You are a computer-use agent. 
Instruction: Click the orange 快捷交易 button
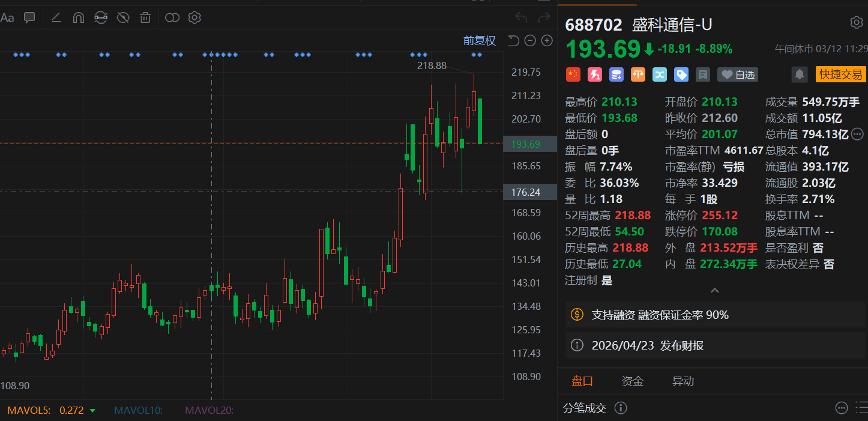(840, 74)
